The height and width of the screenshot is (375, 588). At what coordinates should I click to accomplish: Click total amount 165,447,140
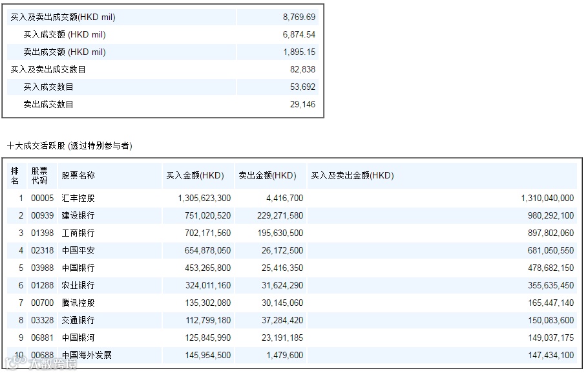pos(551,303)
